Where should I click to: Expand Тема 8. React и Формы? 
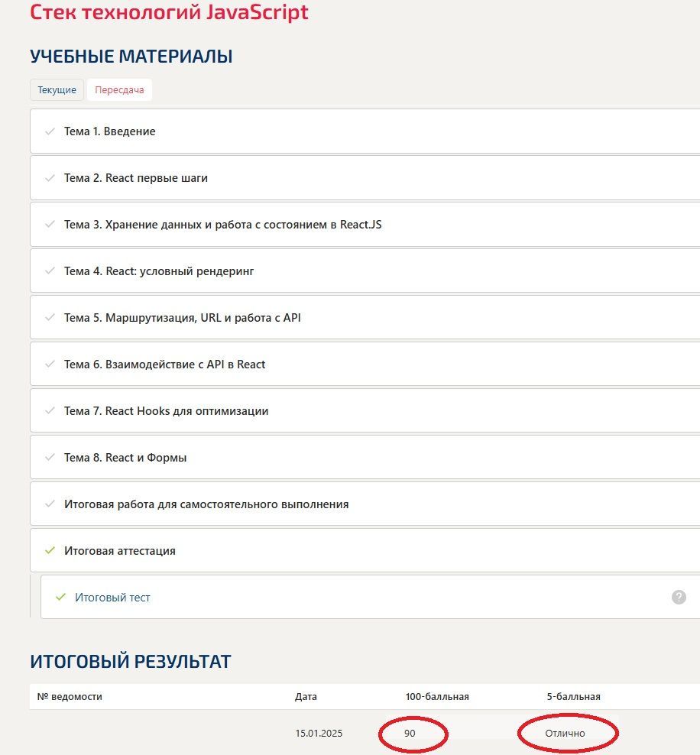(365, 458)
